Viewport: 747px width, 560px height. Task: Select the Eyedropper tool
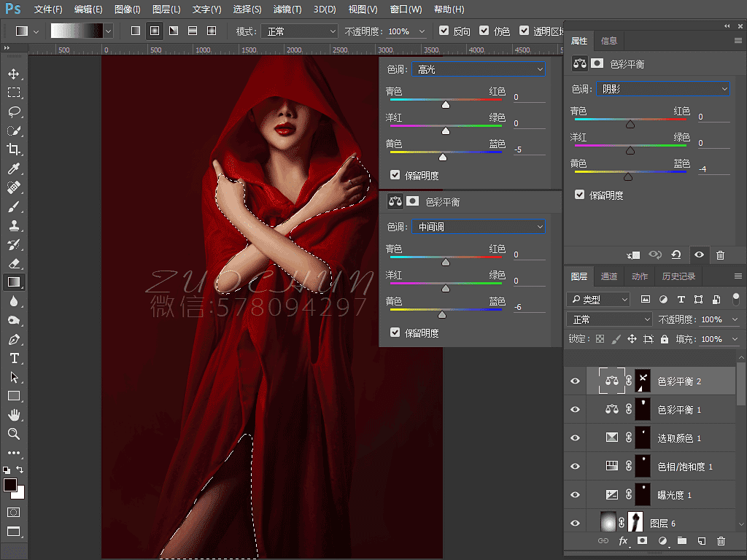click(14, 168)
